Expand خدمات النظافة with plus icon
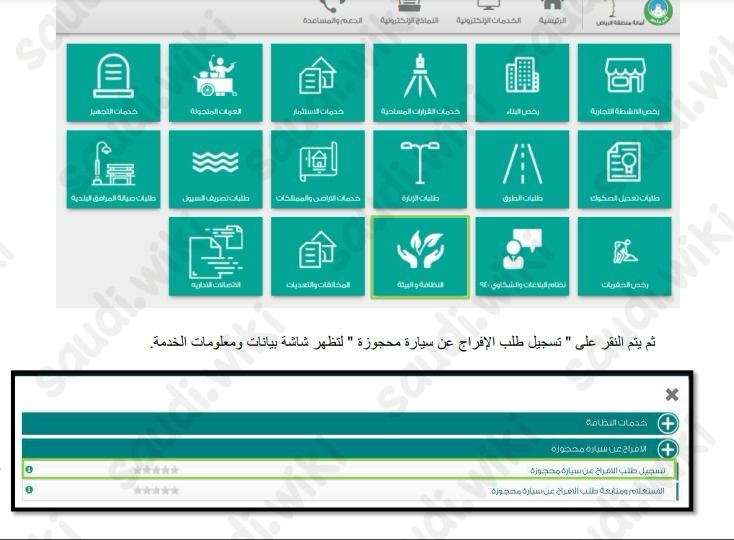734x540 pixels. pyautogui.click(x=668, y=423)
